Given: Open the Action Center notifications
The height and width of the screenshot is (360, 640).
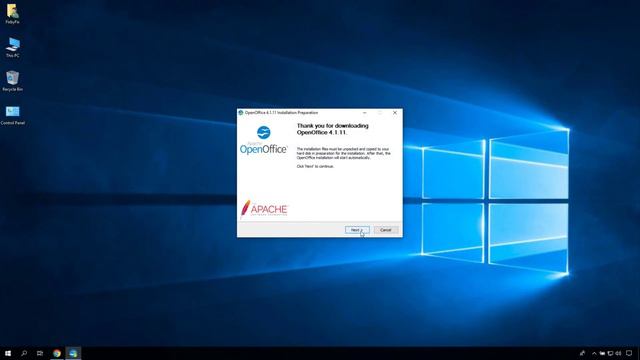Looking at the screenshot, I should coord(629,353).
